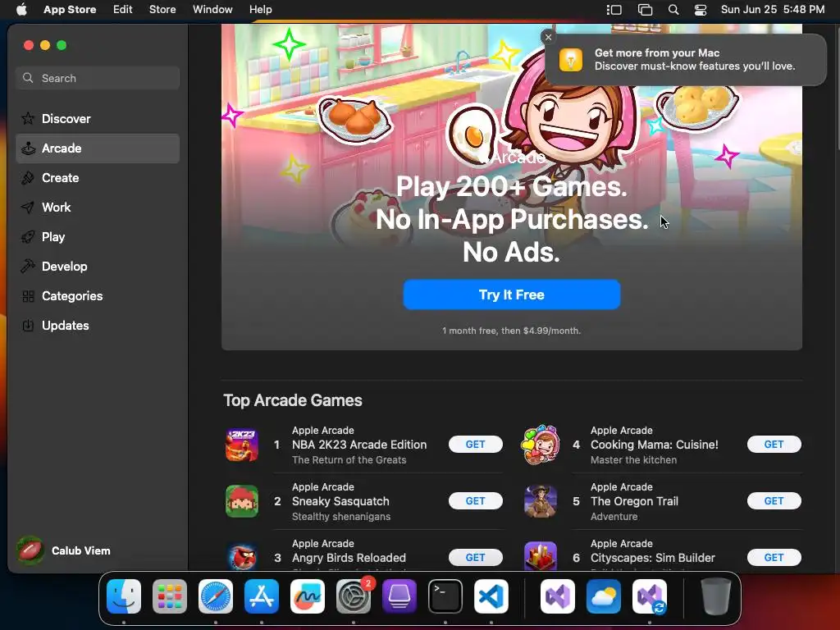Click the 1 month free pricing text

tap(512, 331)
